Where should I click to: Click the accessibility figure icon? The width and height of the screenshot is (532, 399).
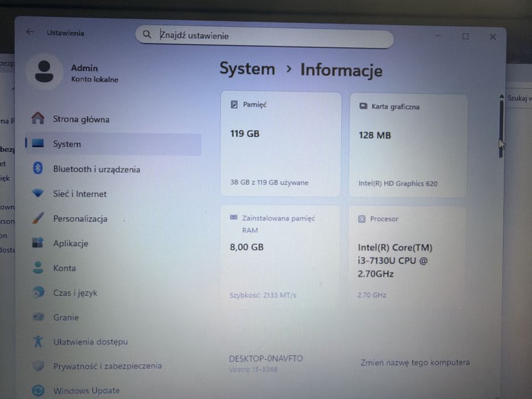click(x=38, y=341)
